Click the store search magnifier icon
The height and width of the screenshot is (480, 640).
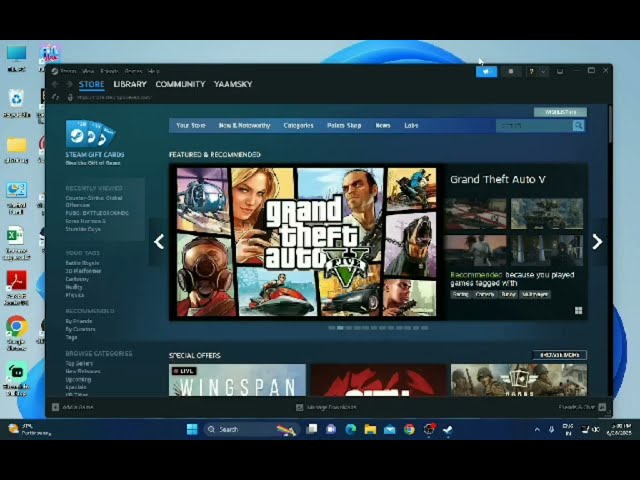tap(578, 125)
